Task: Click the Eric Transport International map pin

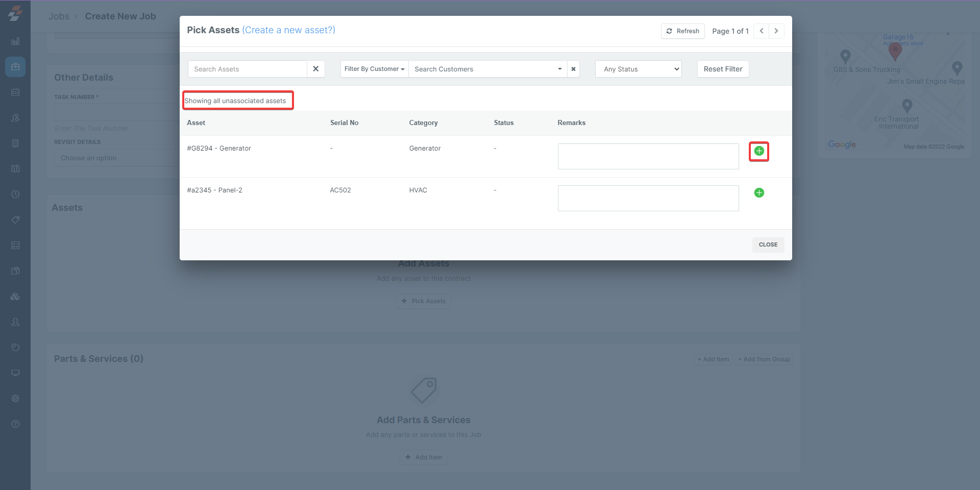Action: [907, 106]
